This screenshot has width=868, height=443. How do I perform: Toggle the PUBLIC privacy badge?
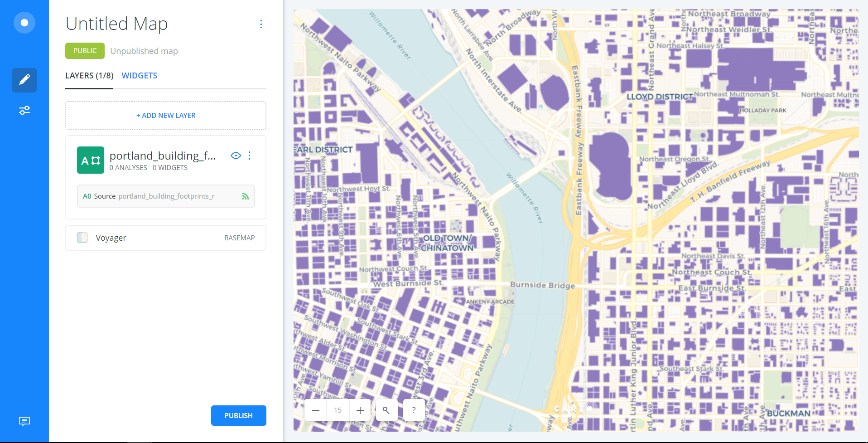pyautogui.click(x=85, y=51)
